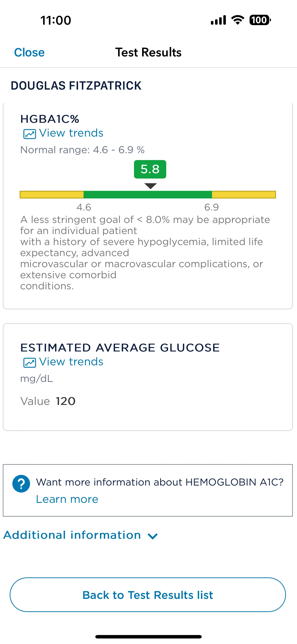Tap the right yellow high-range segment of the bar
Image resolution: width=297 pixels, height=644 pixels.
pos(244,194)
